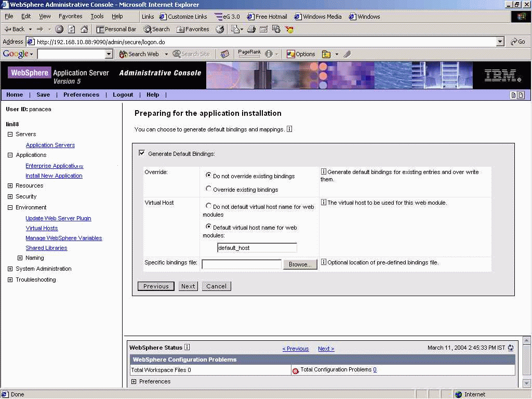This screenshot has width=532, height=399.
Task: Select Default virtual host name radio
Action: pos(208,227)
